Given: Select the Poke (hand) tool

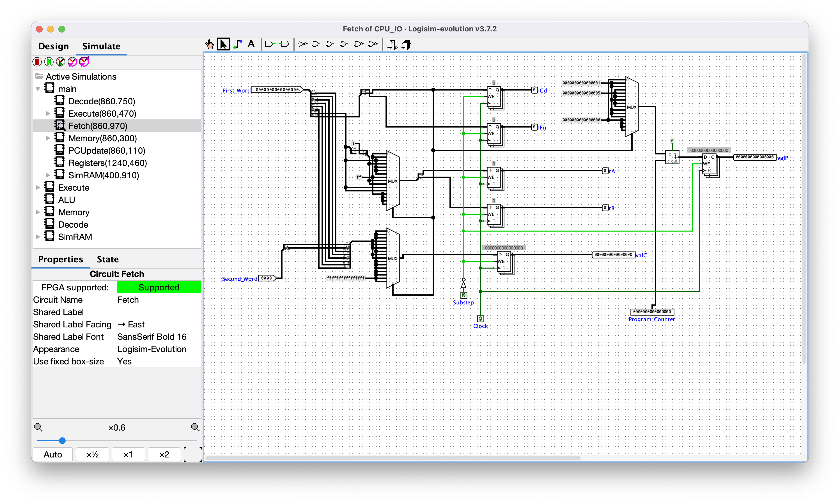Looking at the screenshot, I should click(209, 44).
